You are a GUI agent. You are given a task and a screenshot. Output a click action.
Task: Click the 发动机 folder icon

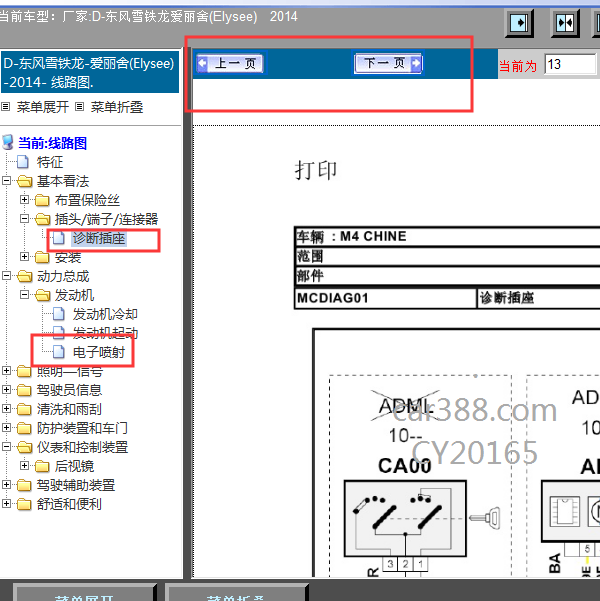pos(42,295)
